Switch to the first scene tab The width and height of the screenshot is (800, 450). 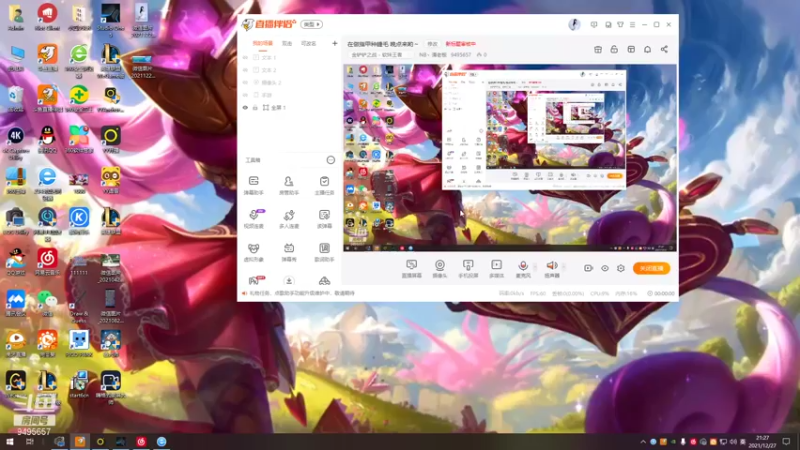pos(263,44)
